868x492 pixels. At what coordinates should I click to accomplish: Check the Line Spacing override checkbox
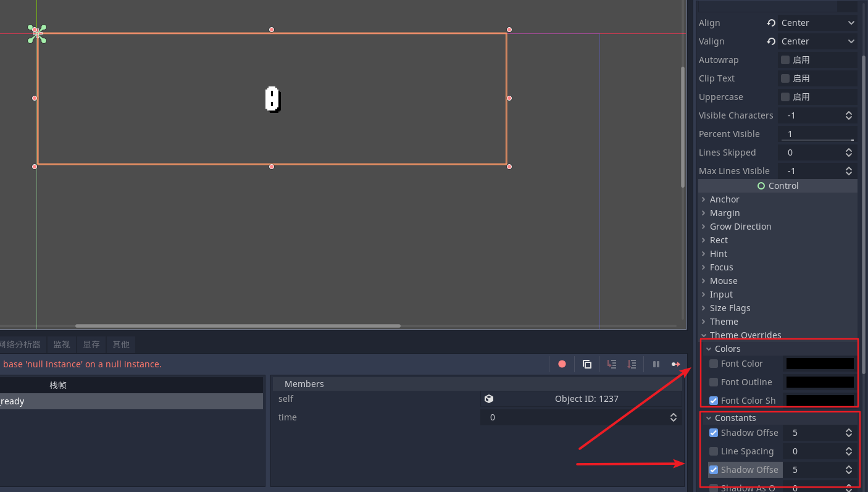714,451
